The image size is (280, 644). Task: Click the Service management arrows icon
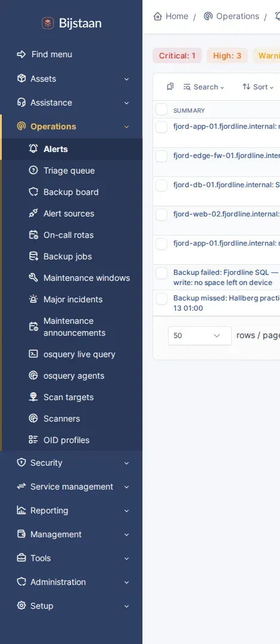pyautogui.click(x=21, y=487)
